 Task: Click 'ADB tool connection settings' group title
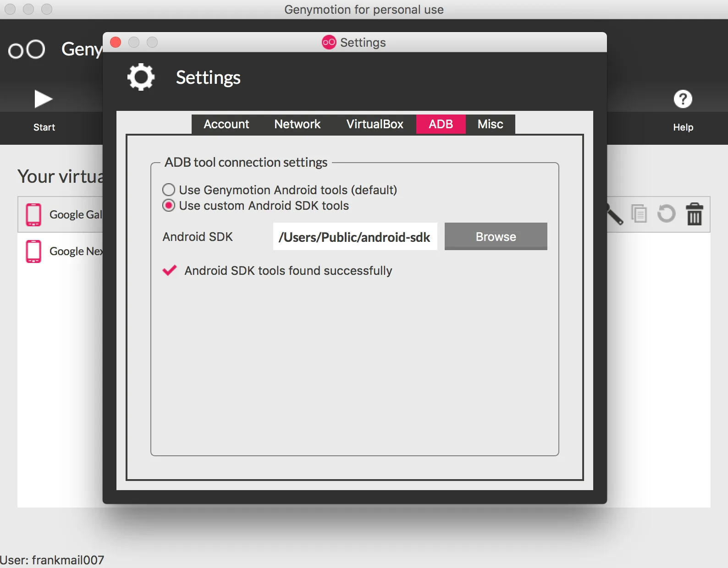click(246, 162)
